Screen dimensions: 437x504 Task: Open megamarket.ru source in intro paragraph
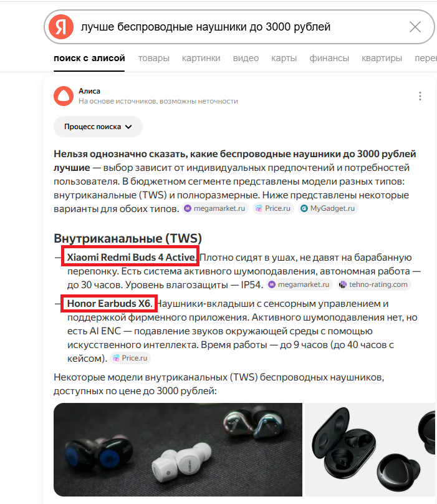215,208
